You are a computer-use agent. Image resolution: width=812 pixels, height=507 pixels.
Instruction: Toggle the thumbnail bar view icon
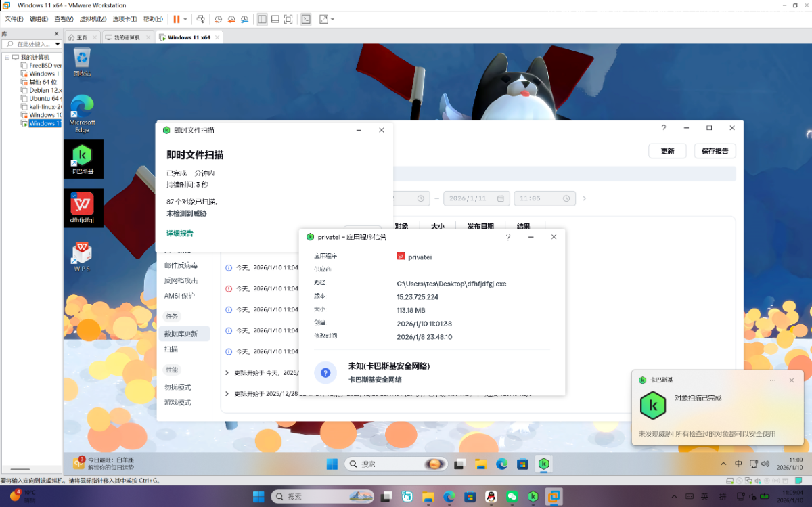275,19
